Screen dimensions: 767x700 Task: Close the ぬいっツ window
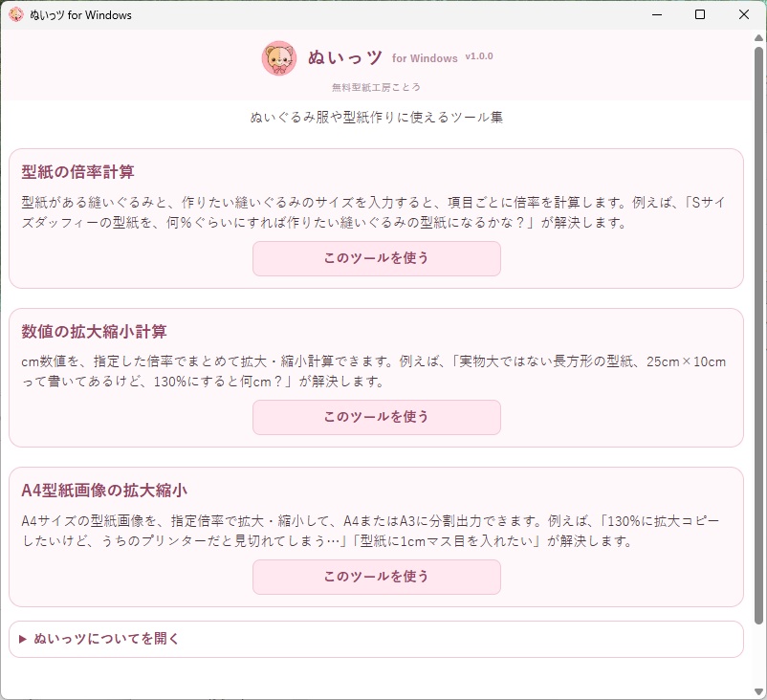coord(743,14)
